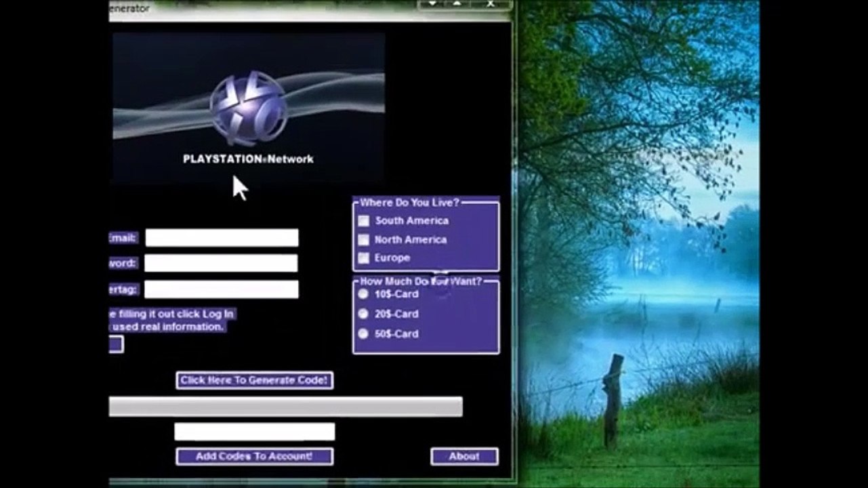The width and height of the screenshot is (868, 488).
Task: Focus the Gamertag input field
Action: [x=221, y=289]
